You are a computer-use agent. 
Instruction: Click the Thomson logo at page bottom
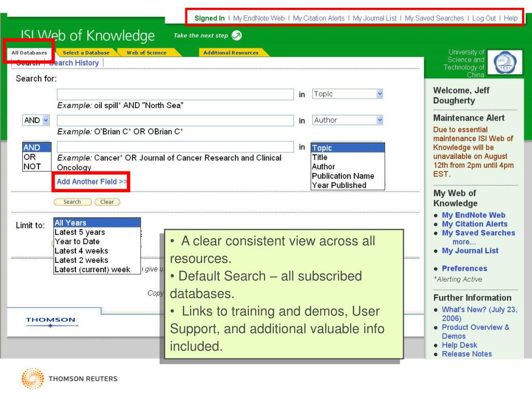pos(51,322)
